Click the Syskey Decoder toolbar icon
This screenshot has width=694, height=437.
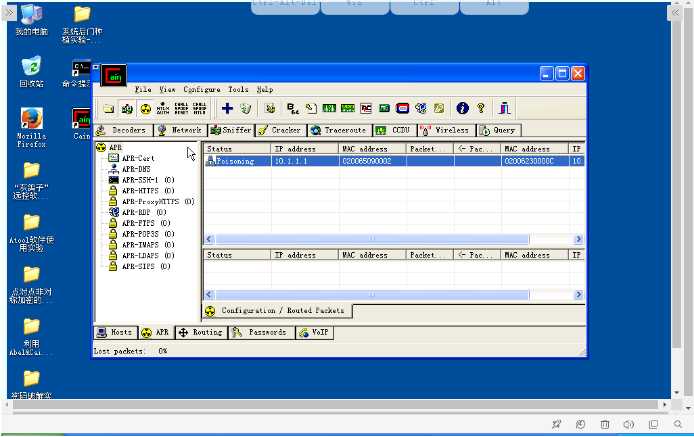tap(439, 108)
